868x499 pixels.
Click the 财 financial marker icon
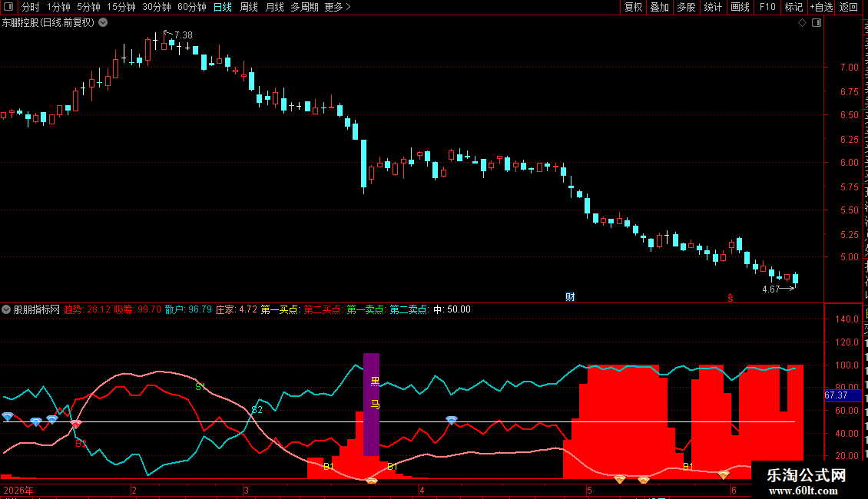pos(570,296)
